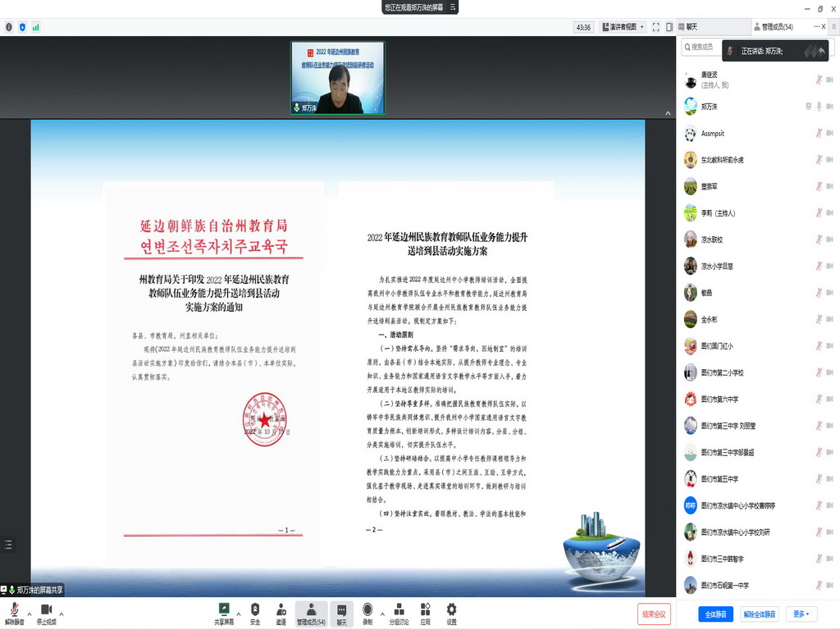Expand recording options arrow beside 录制
The image size is (840, 630).
[x=382, y=614]
